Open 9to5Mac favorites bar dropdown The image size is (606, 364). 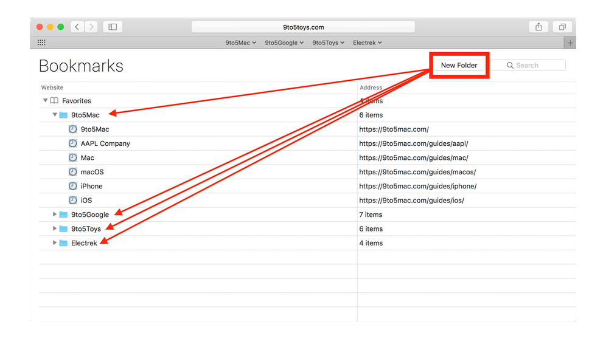pyautogui.click(x=240, y=43)
